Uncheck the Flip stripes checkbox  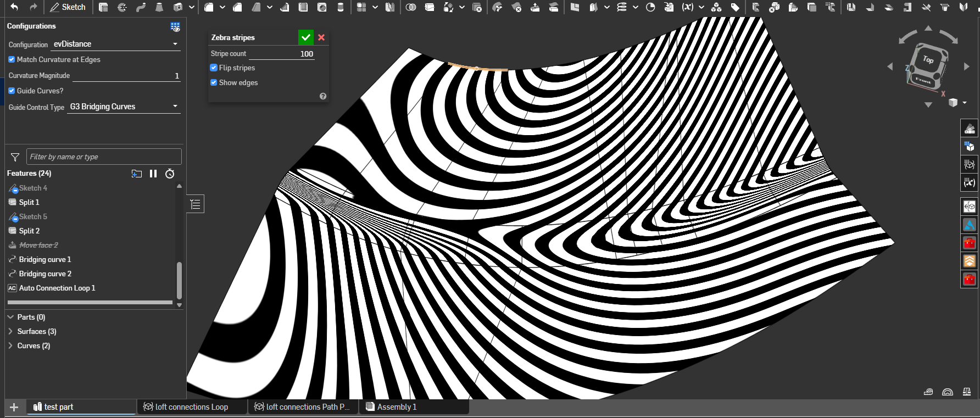pyautogui.click(x=214, y=68)
